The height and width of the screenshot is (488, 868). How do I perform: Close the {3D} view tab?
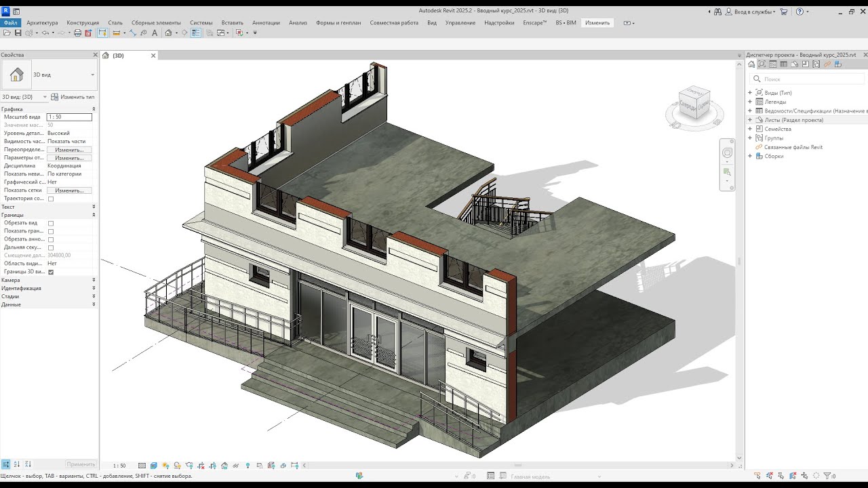[x=153, y=56]
